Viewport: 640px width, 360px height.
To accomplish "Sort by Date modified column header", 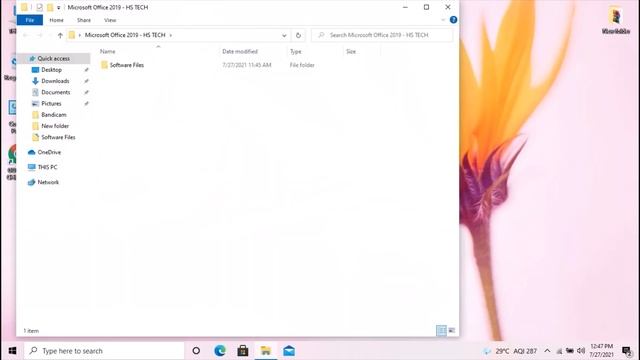I will 240,51.
